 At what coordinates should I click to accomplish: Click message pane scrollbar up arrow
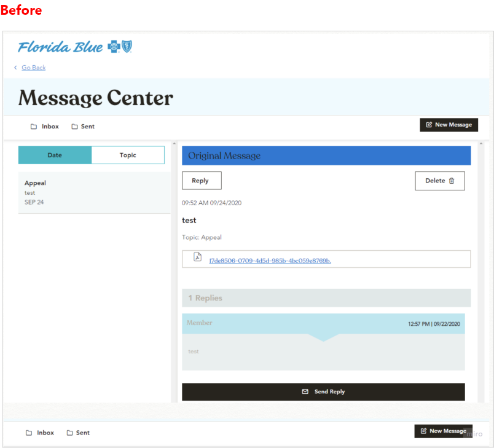click(480, 143)
